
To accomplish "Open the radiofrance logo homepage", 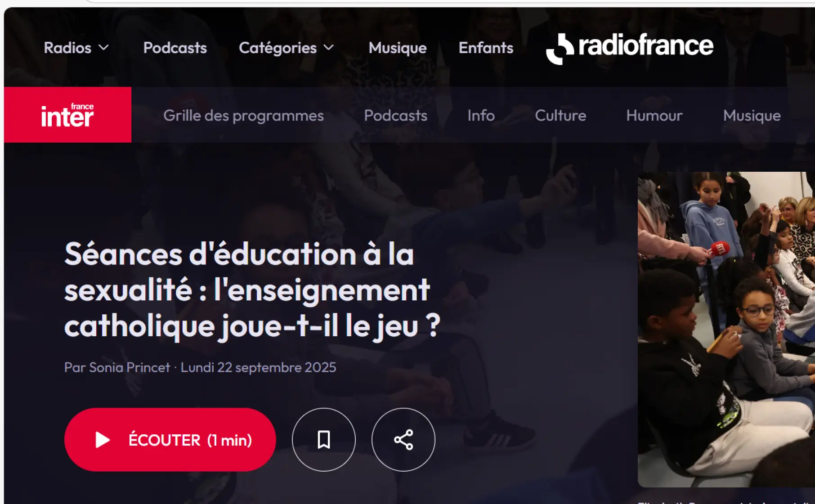I will point(629,48).
